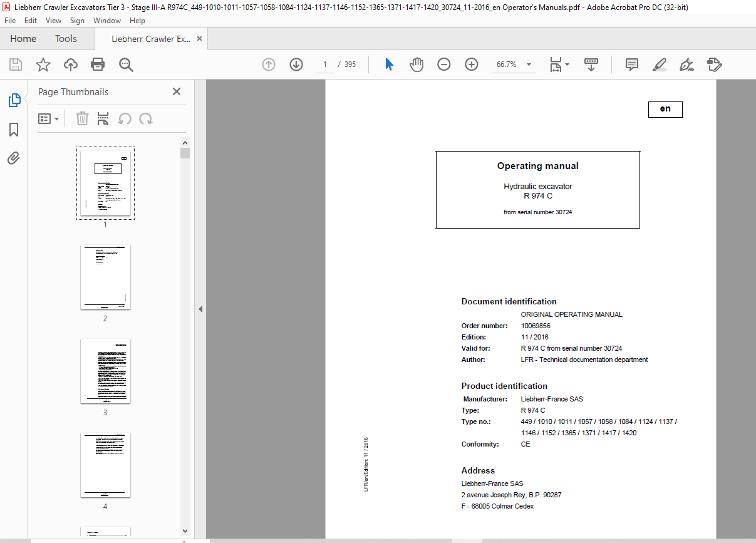Click 'LFR - Technical documentation department' text
The height and width of the screenshot is (543, 756).
tap(584, 359)
